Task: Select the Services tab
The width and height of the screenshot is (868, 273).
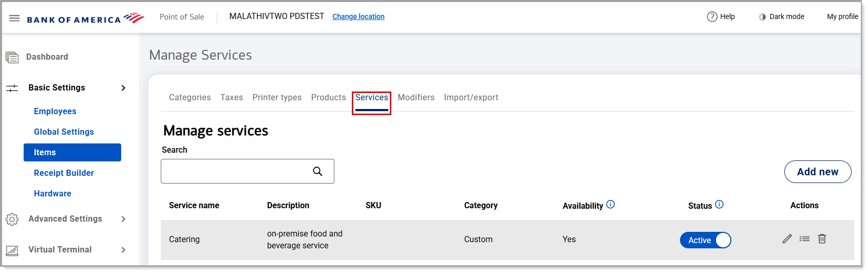Action: click(372, 97)
